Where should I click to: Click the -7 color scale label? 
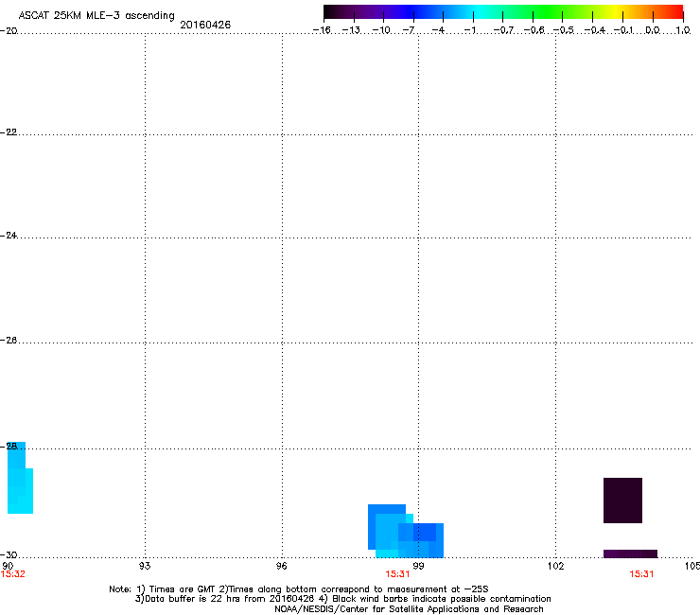pos(409,30)
